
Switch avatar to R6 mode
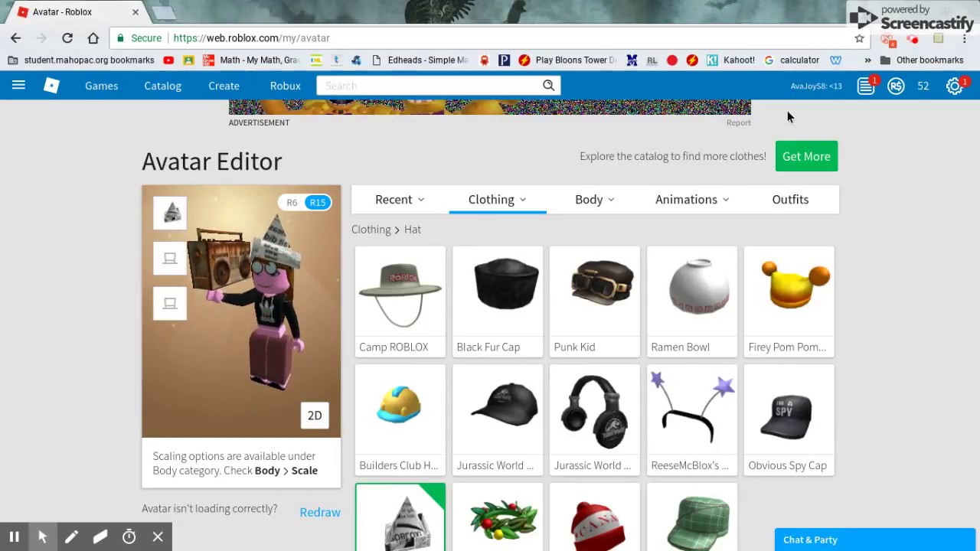click(x=292, y=203)
